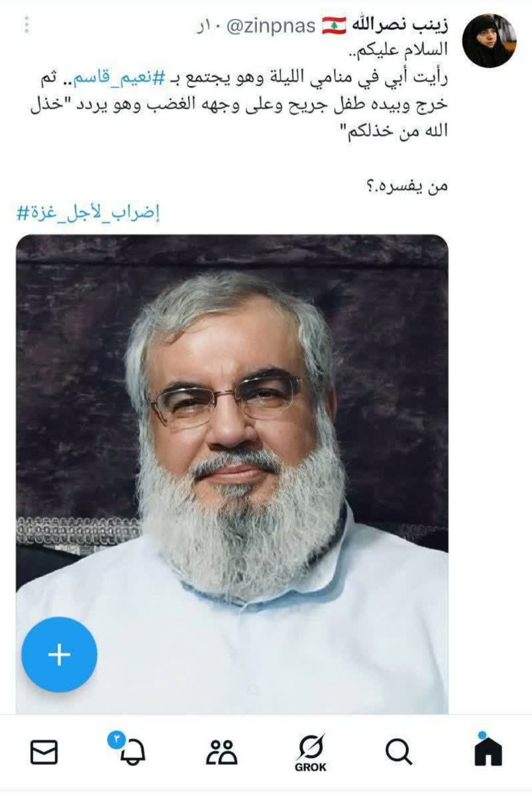The image size is (532, 795).
Task: Tap the Search magnifier icon
Action: 398,752
